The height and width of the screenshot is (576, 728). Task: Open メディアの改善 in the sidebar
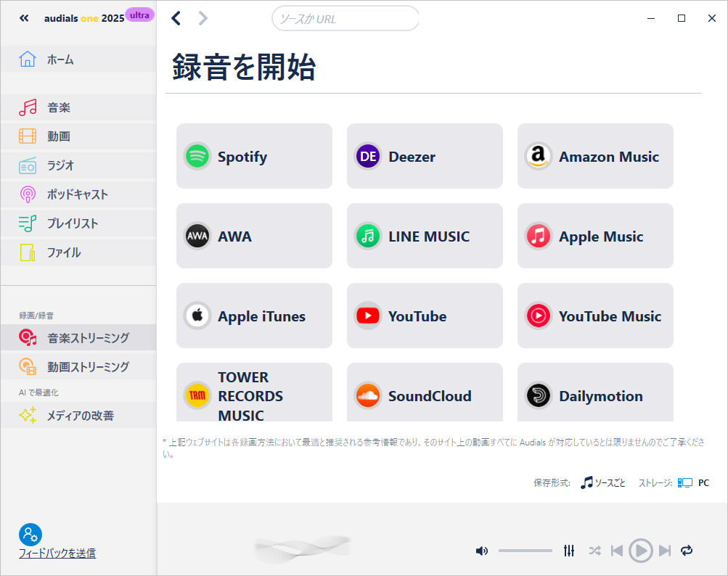coord(78,415)
